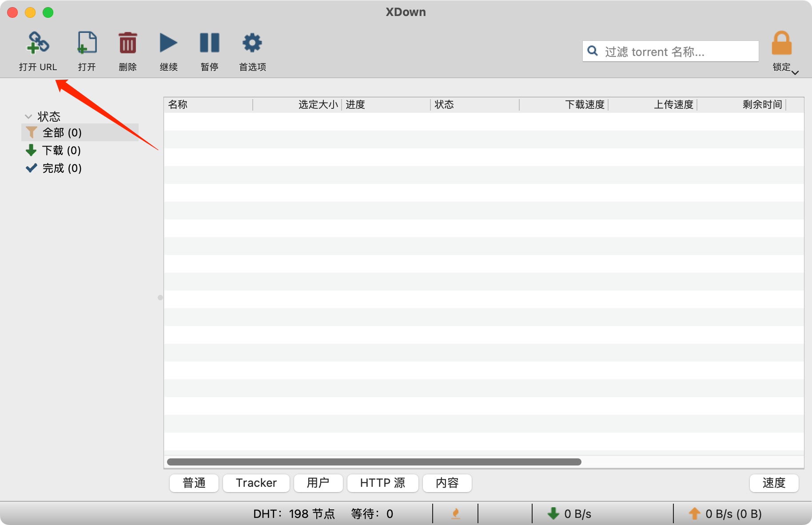Switch to the Tracker tab
812x525 pixels.
tap(256, 483)
